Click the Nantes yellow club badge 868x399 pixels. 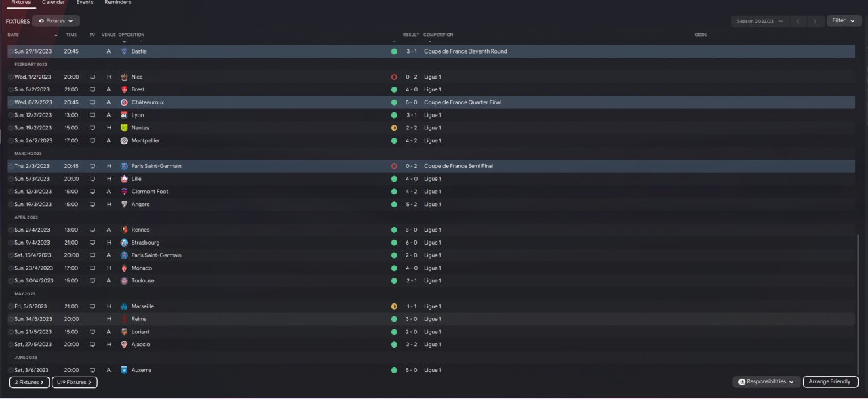pos(124,128)
